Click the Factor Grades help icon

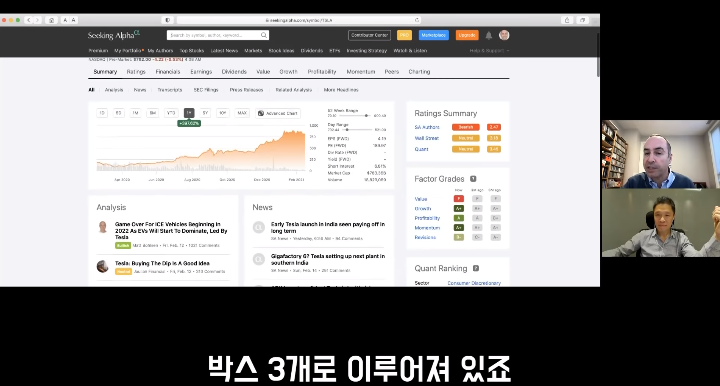pyautogui.click(x=473, y=179)
